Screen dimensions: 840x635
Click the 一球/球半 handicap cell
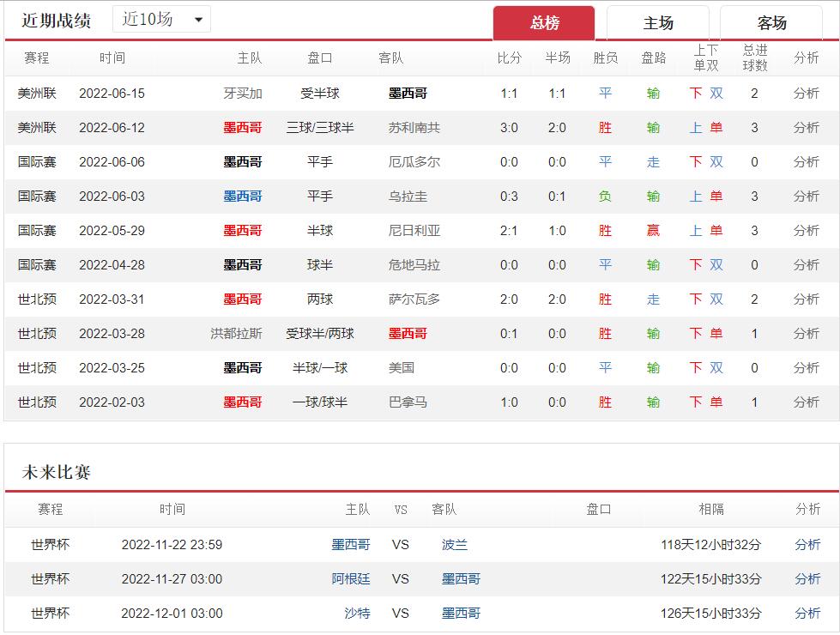coord(320,402)
